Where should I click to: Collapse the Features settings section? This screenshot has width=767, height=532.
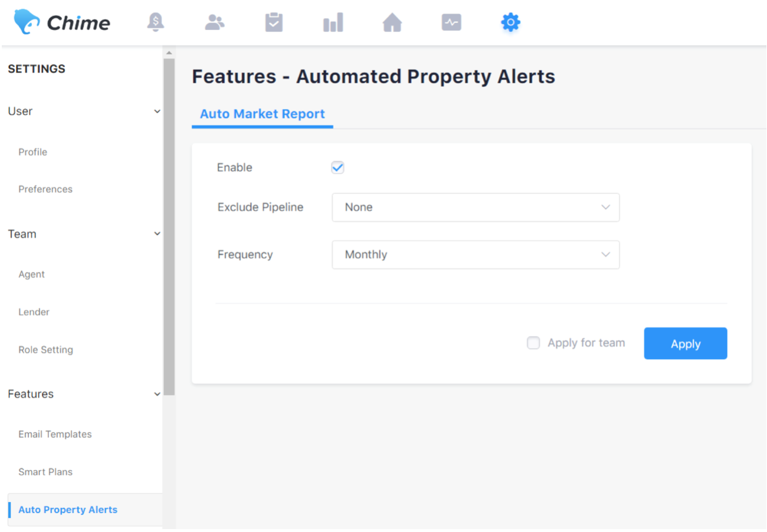157,394
